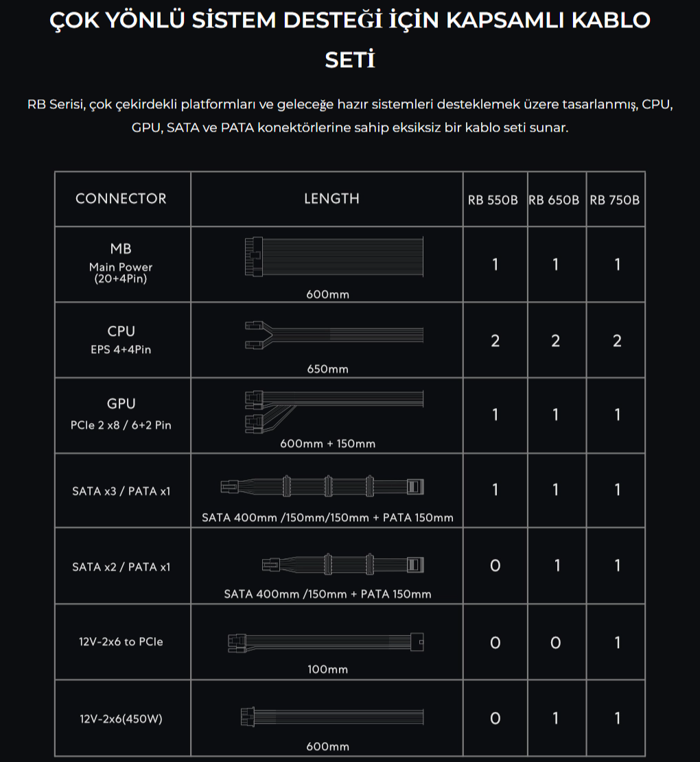
Task: Click the CONNECTOR column header
Action: (121, 198)
